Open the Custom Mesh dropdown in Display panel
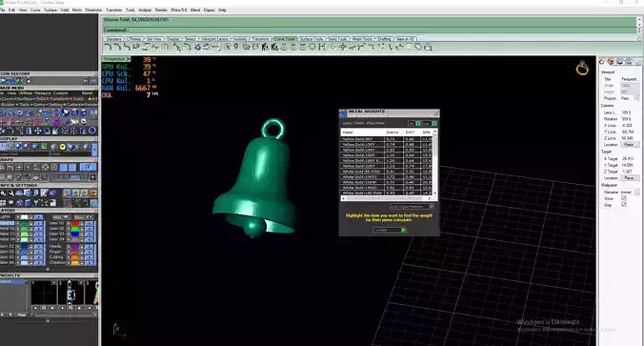Screen dimensions: 644x346 click(25, 154)
